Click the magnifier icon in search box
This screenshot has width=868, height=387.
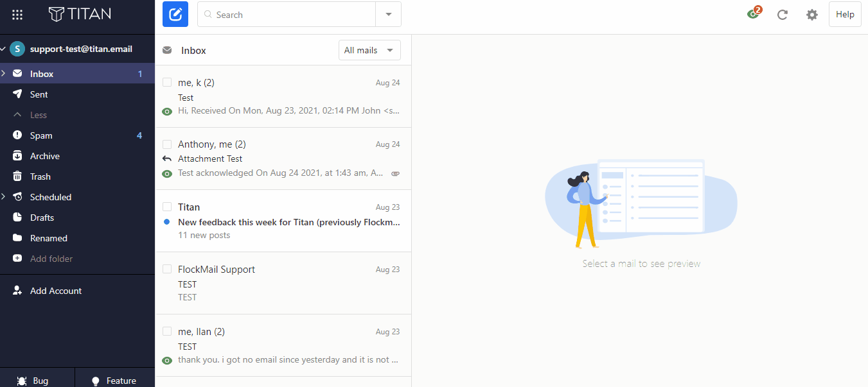tap(208, 14)
